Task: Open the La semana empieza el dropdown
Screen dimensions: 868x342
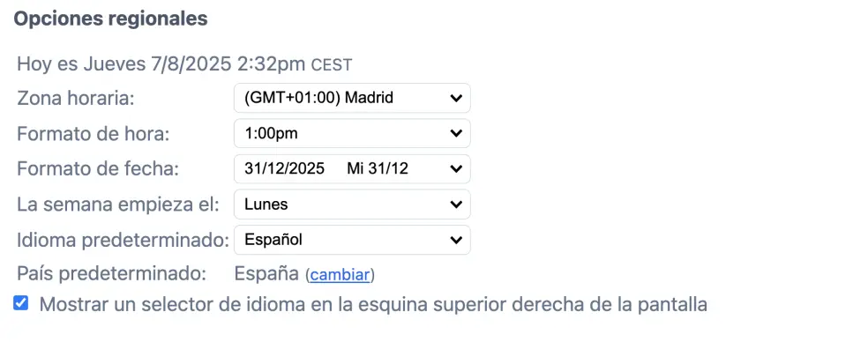Action: click(x=352, y=204)
